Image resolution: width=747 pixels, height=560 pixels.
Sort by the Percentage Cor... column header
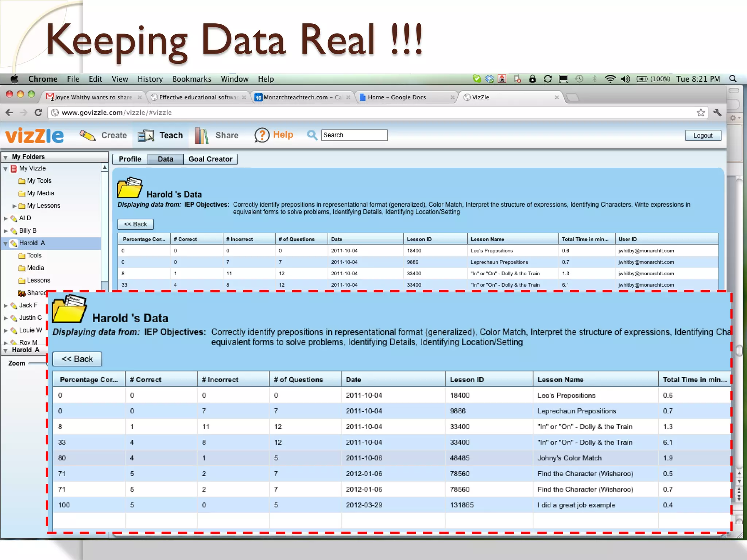[x=144, y=239]
